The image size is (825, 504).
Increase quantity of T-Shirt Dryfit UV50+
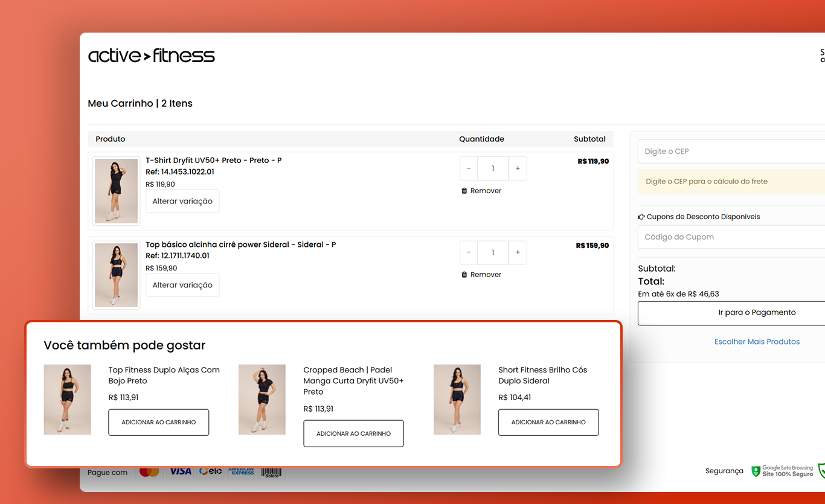tap(518, 169)
